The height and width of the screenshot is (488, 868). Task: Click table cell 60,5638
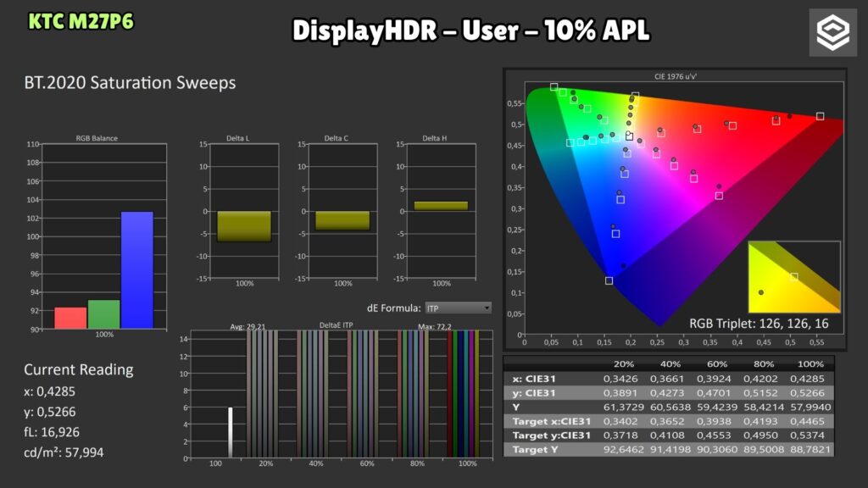pyautogui.click(x=670, y=408)
